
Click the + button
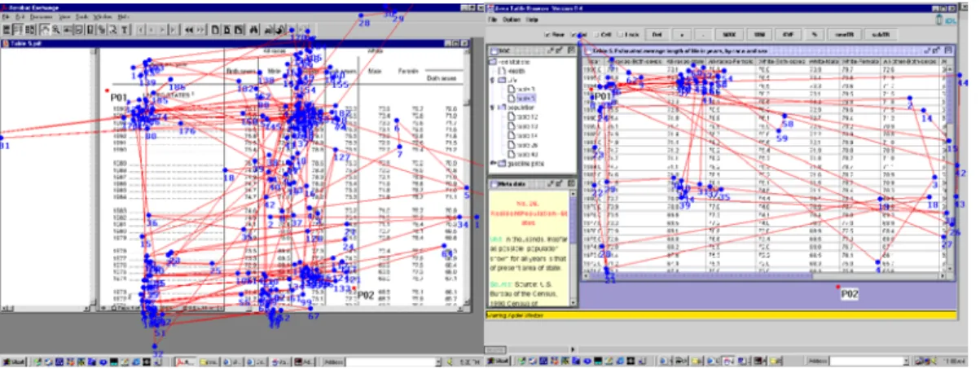[682, 35]
